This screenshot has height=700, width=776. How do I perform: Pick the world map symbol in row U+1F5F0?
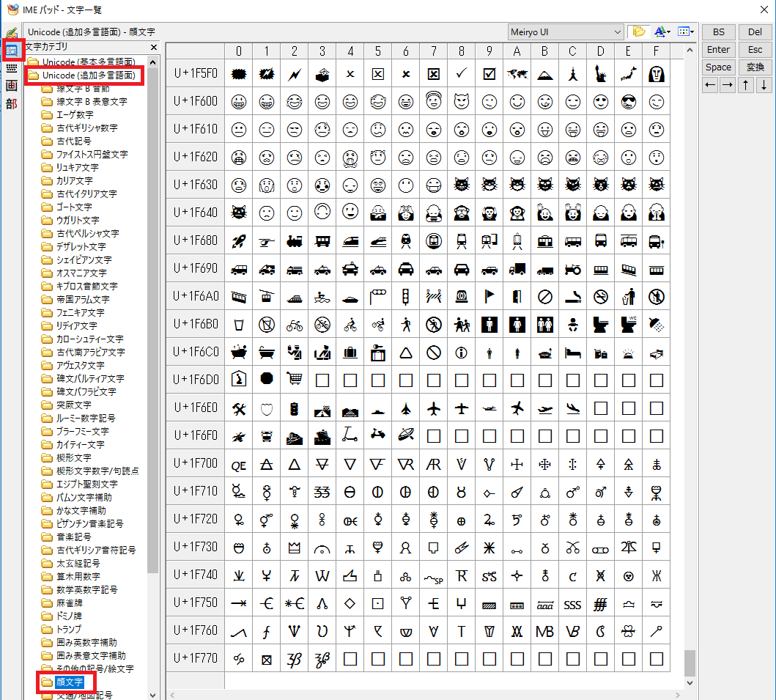click(517, 74)
